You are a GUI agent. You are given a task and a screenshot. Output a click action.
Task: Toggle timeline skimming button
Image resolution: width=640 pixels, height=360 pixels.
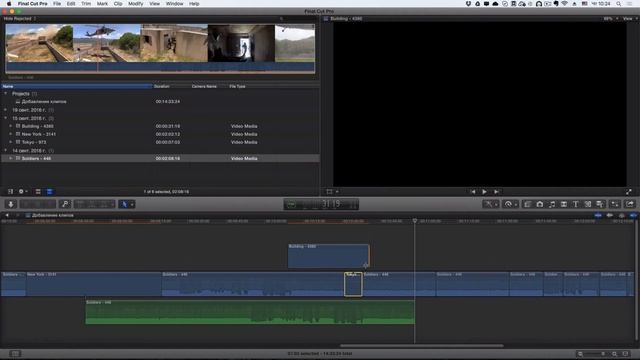[x=598, y=215]
